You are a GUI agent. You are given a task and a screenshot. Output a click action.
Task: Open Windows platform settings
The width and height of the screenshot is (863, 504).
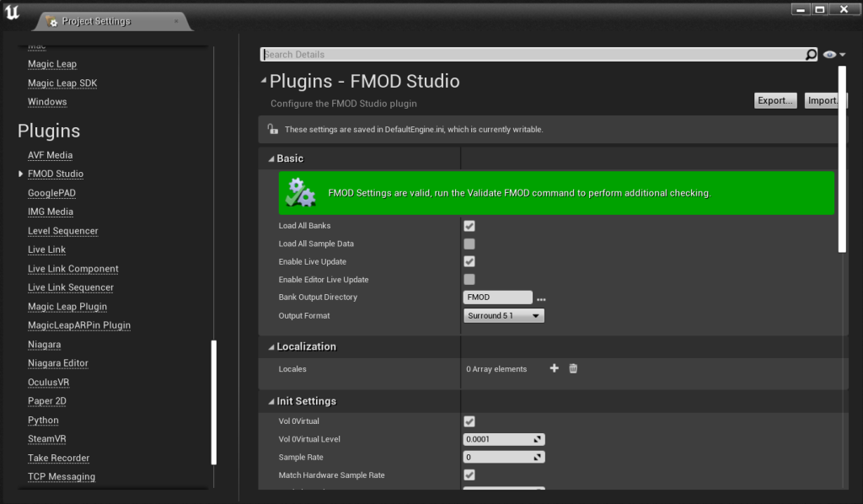[47, 102]
